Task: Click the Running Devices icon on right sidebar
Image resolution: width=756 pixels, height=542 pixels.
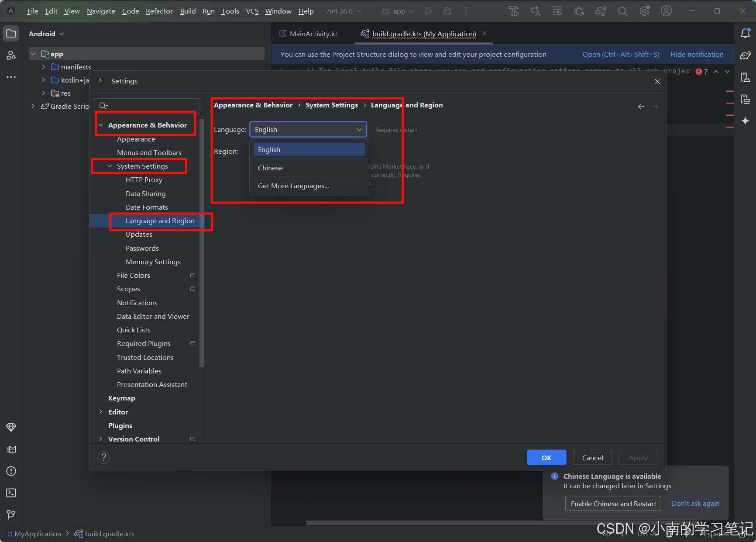Action: 745,99
